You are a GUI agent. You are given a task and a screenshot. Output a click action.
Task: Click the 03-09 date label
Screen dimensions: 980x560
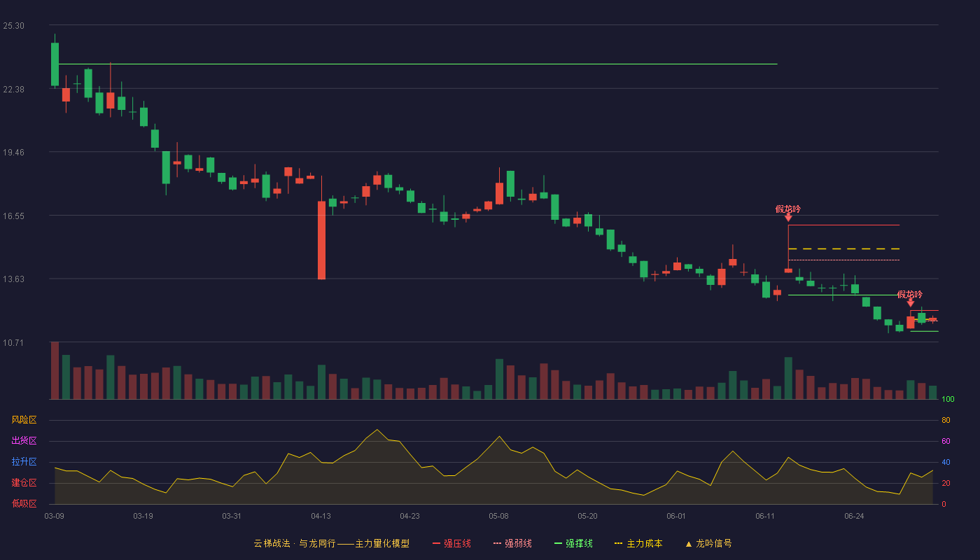[55, 516]
